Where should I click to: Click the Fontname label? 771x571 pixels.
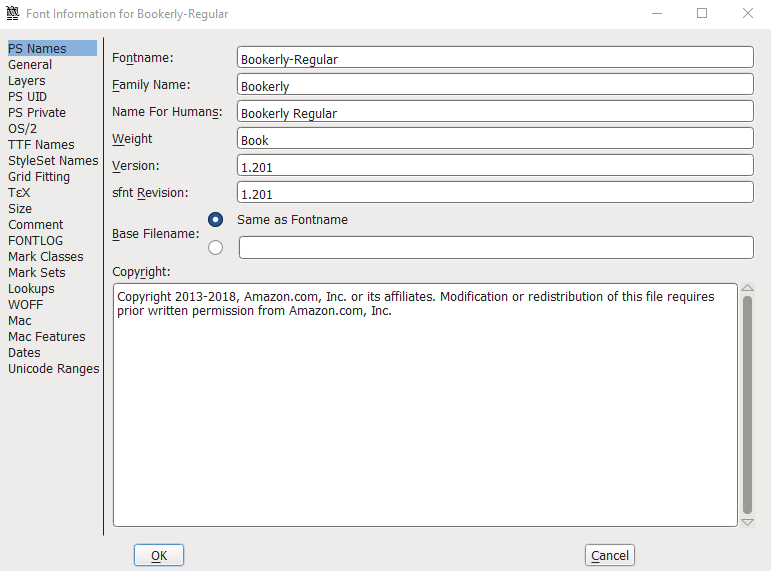143,58
